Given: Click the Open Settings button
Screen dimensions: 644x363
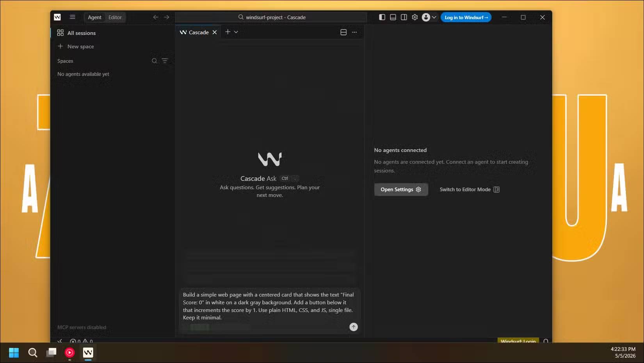Looking at the screenshot, I should click(401, 190).
